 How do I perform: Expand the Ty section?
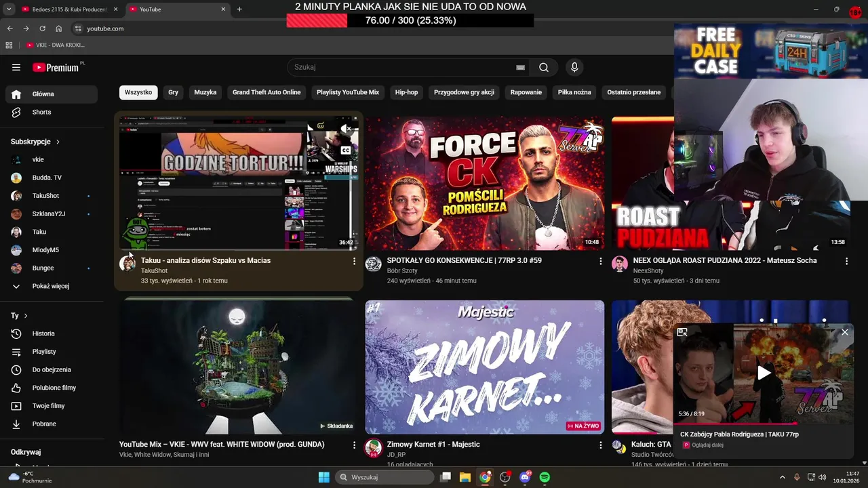click(x=19, y=316)
